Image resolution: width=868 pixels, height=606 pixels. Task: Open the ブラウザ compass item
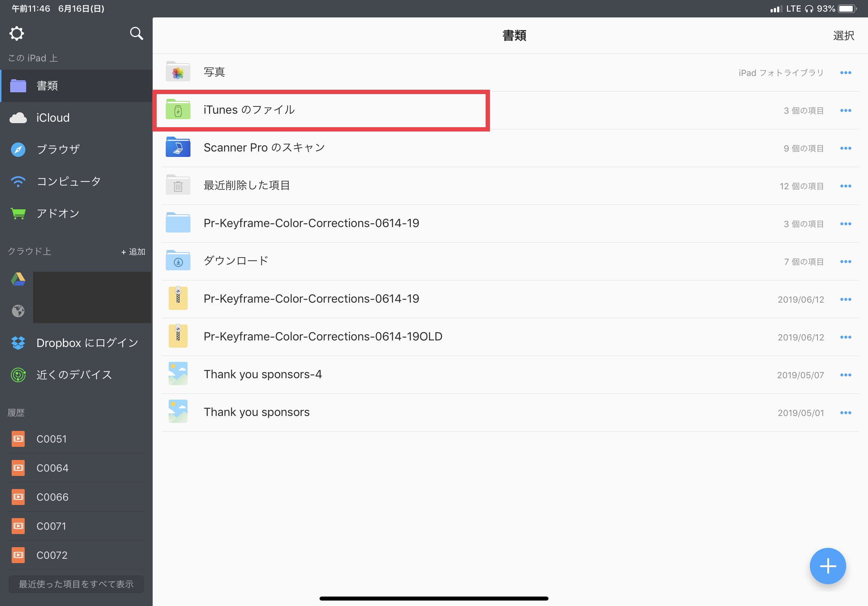coord(57,150)
